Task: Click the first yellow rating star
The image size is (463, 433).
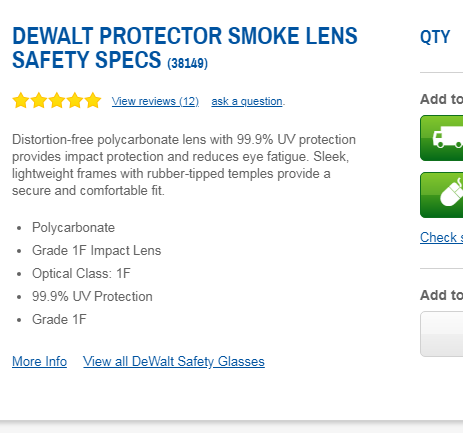Action: pyautogui.click(x=20, y=100)
